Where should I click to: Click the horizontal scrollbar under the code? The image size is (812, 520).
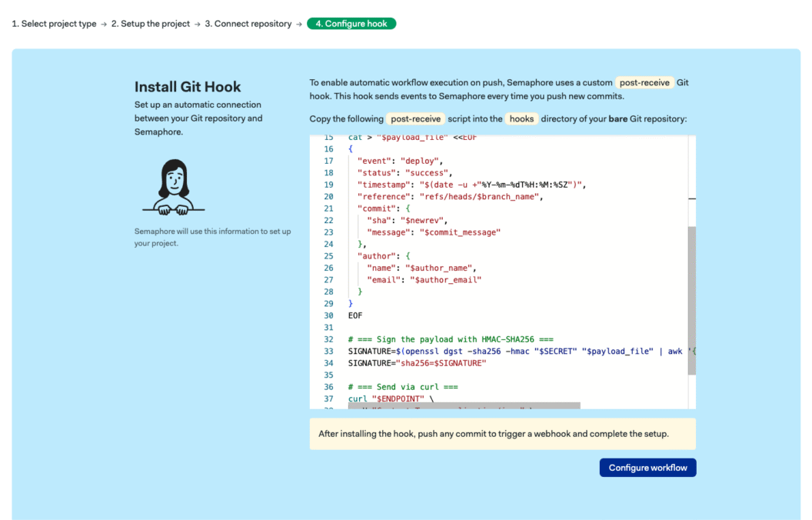click(x=464, y=405)
